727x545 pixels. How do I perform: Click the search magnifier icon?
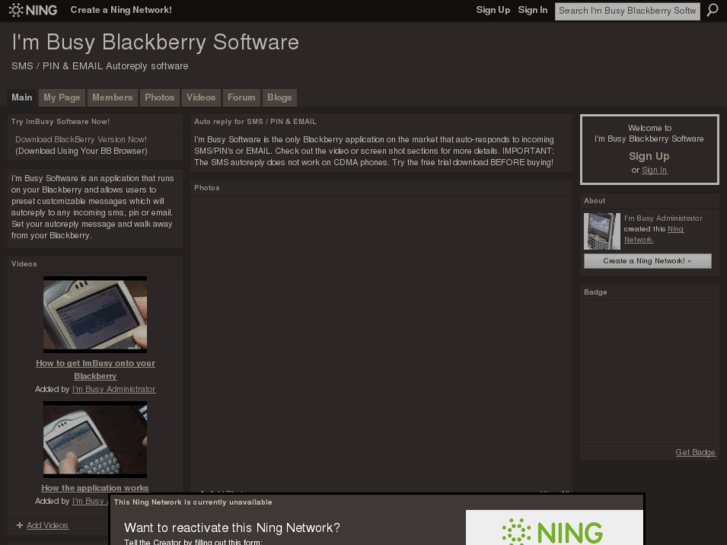coord(712,10)
